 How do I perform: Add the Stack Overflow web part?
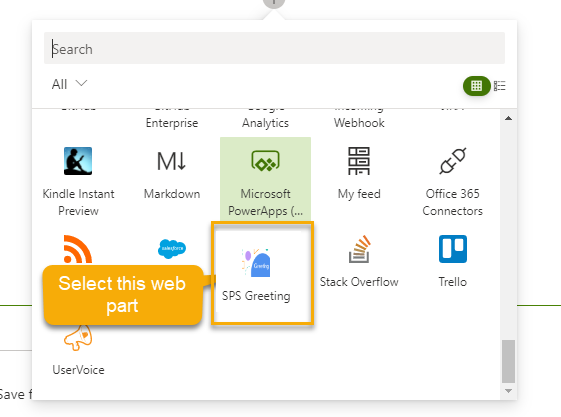[359, 261]
